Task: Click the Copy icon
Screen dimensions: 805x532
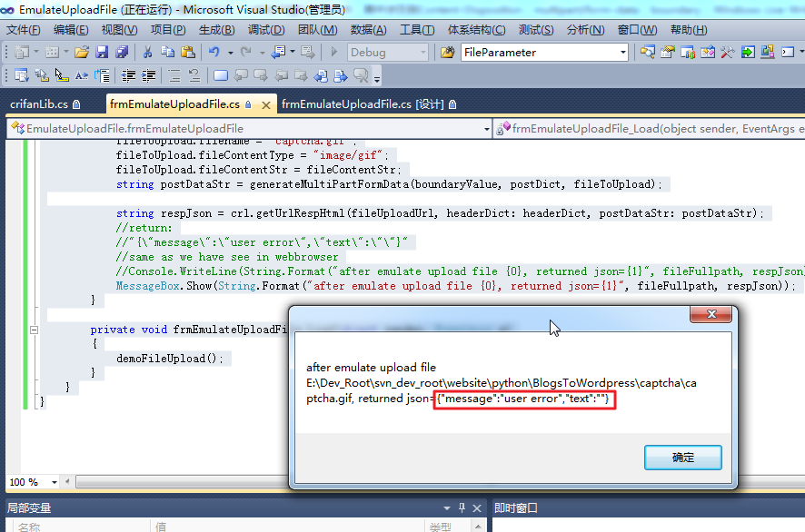Action: point(167,53)
